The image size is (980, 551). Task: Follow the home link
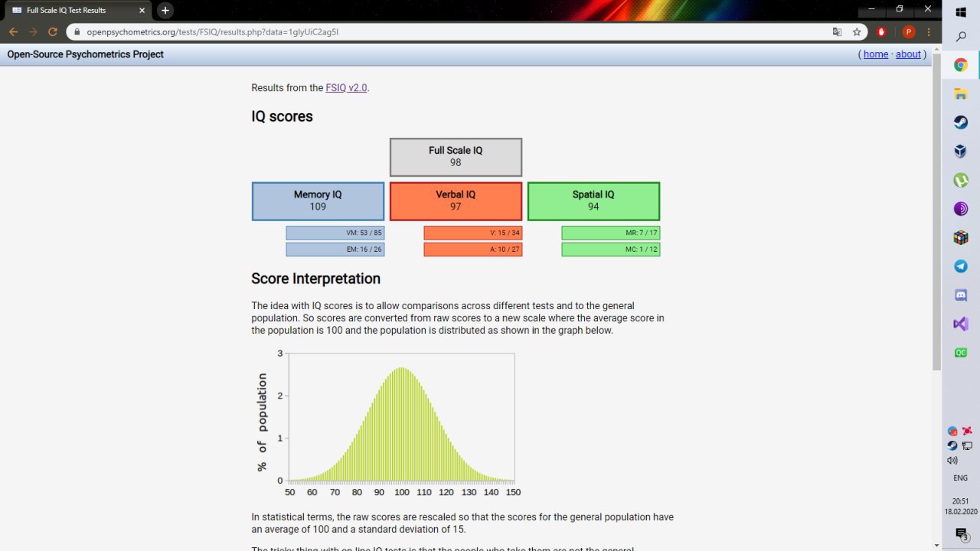point(876,54)
